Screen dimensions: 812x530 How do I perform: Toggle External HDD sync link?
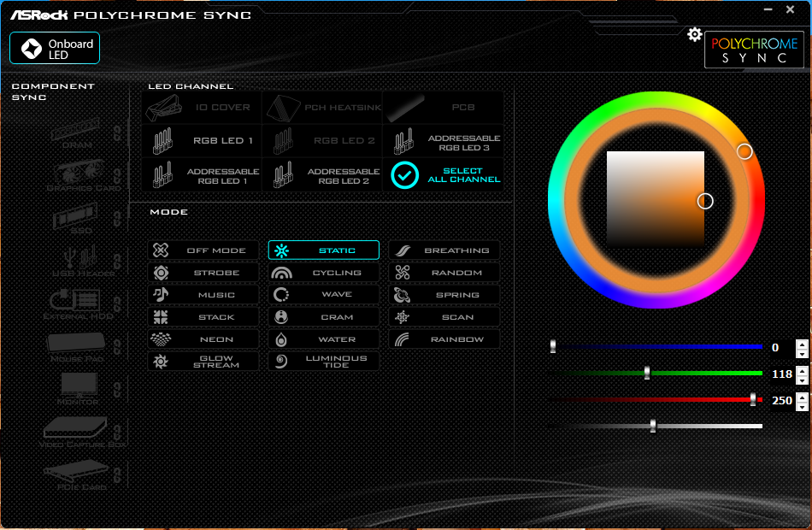(x=118, y=304)
